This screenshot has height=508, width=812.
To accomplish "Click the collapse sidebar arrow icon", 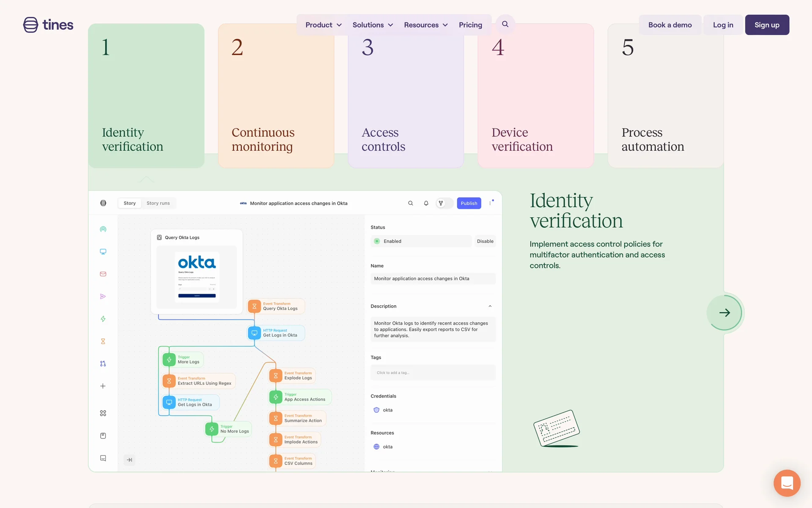I will click(129, 460).
